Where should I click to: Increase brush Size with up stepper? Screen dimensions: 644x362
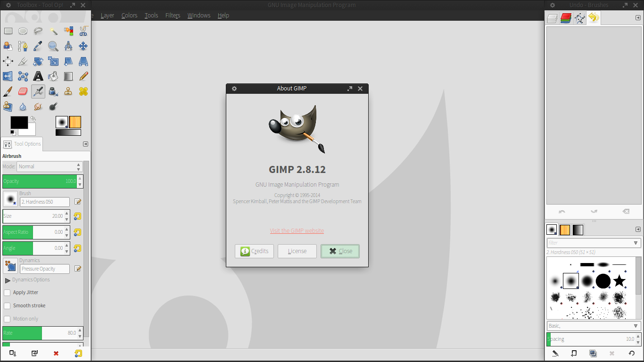click(67, 213)
